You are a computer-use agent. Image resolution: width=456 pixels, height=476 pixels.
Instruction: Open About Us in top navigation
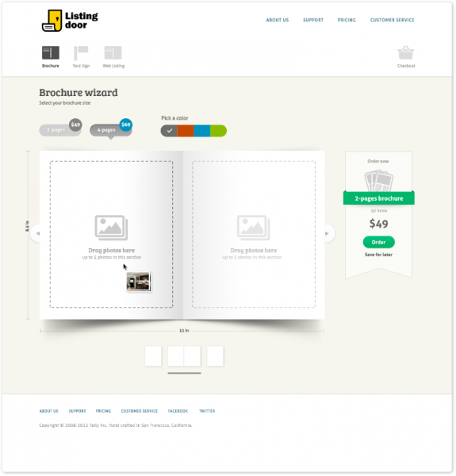tap(278, 20)
